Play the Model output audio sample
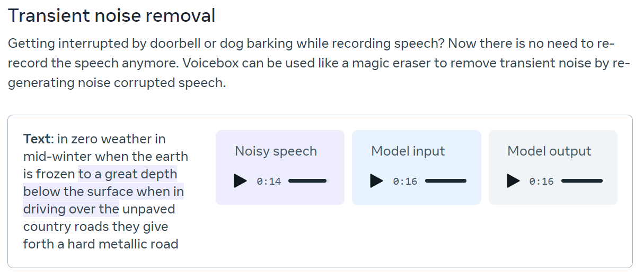The height and width of the screenshot is (275, 644). pos(513,181)
